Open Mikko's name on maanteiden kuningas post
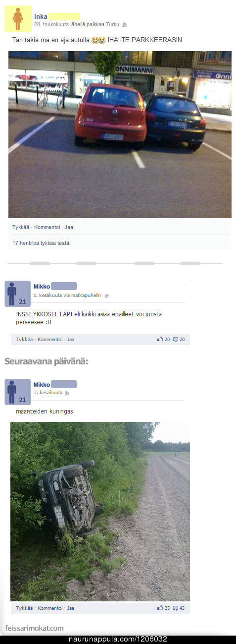This screenshot has height=644, width=236. (x=42, y=384)
